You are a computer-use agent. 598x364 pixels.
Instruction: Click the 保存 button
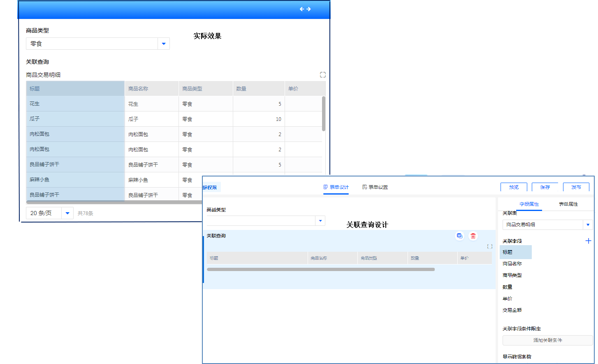545,187
